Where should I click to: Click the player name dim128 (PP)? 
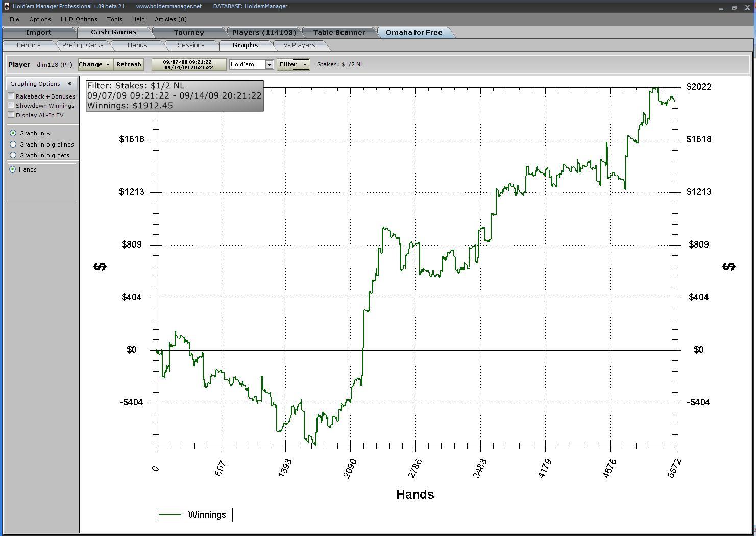click(55, 65)
